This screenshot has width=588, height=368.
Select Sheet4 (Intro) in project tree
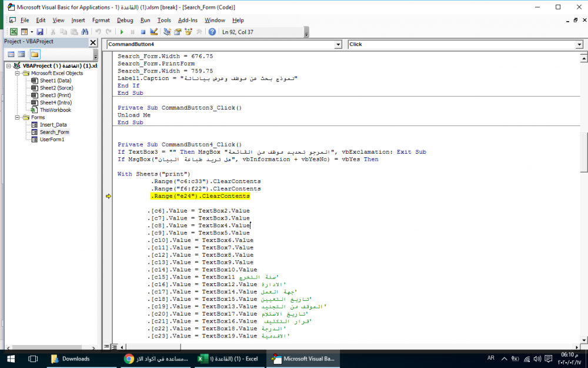(56, 102)
